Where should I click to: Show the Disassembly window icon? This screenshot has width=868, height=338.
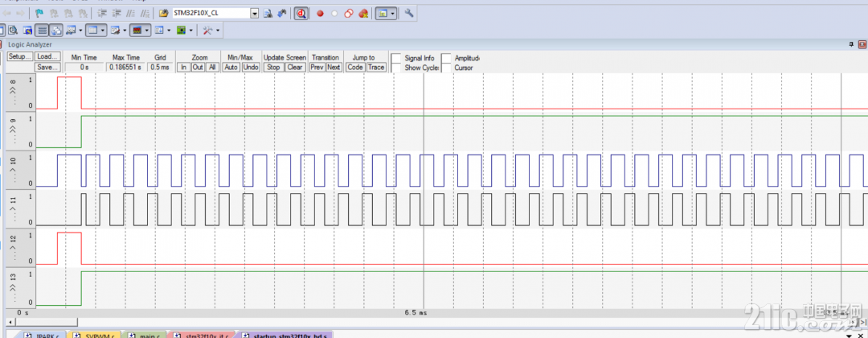(12, 30)
